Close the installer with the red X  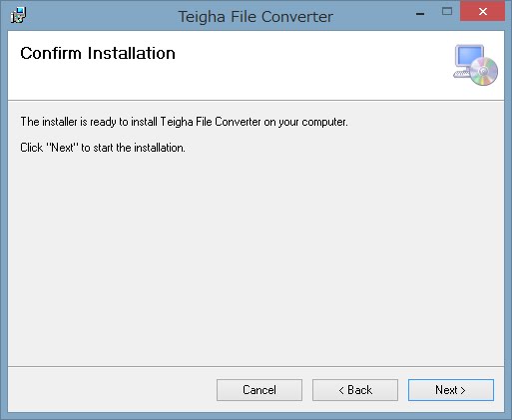coord(482,12)
